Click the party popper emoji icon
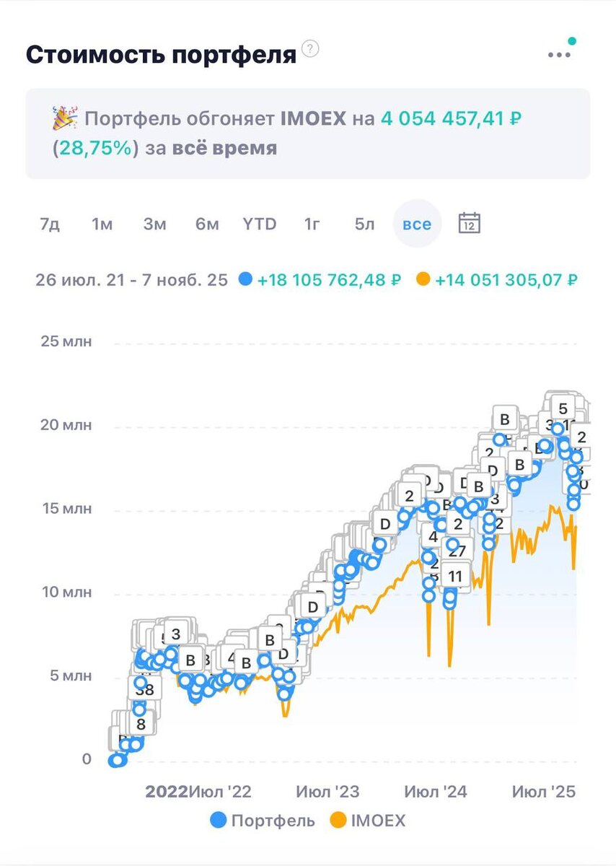The height and width of the screenshot is (866, 616). click(x=64, y=118)
